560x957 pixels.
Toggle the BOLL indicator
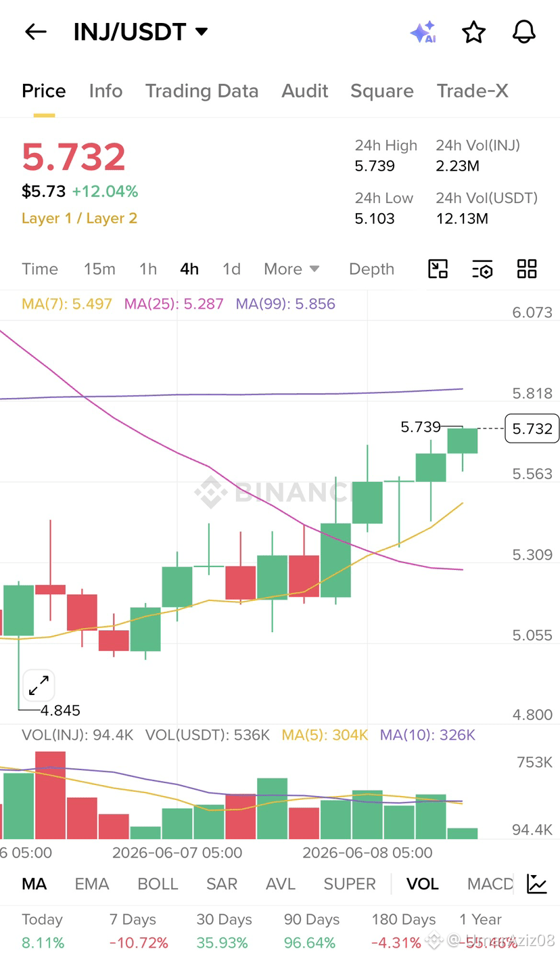click(158, 883)
